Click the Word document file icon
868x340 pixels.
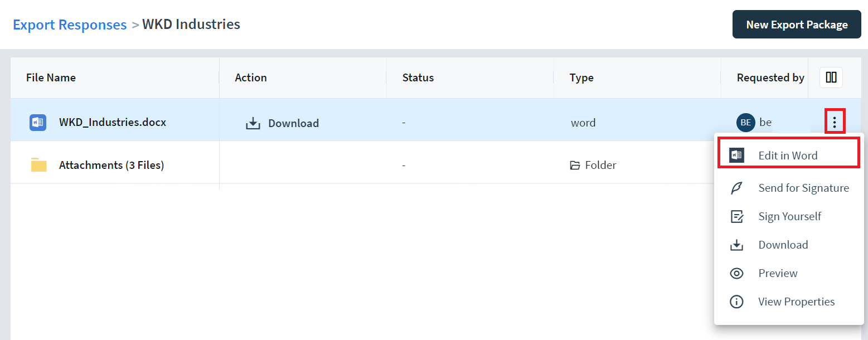pos(38,122)
